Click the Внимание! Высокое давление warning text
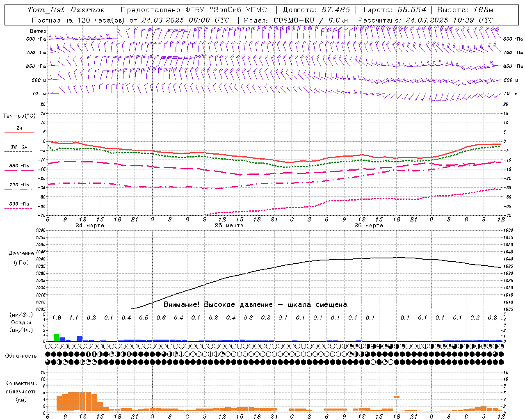This screenshot has width=525, height=420. click(x=255, y=305)
